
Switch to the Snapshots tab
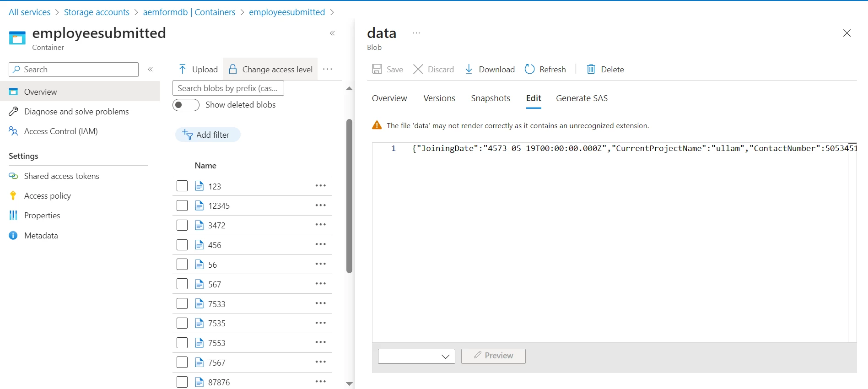(491, 98)
